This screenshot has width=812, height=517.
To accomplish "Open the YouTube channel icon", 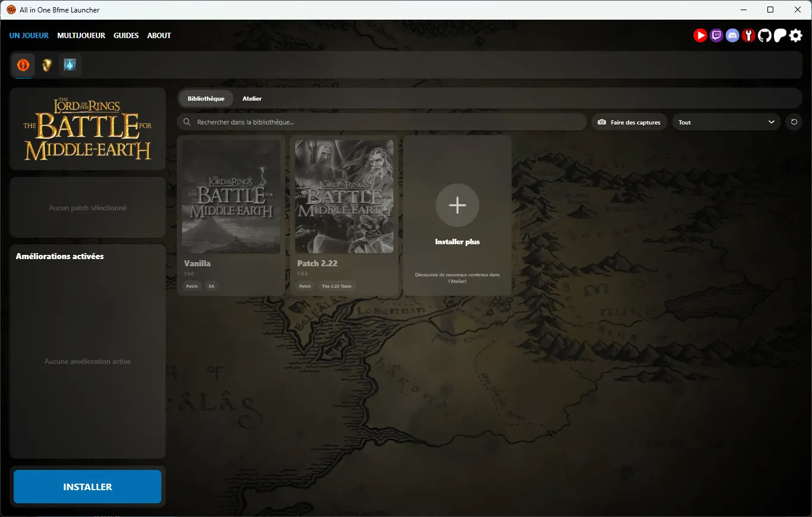I will pos(700,36).
